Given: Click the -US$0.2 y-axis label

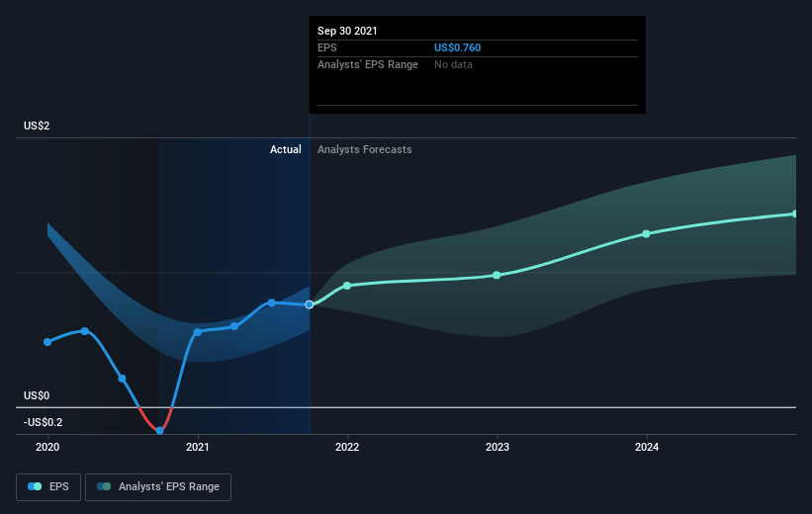Looking at the screenshot, I should click(43, 422).
